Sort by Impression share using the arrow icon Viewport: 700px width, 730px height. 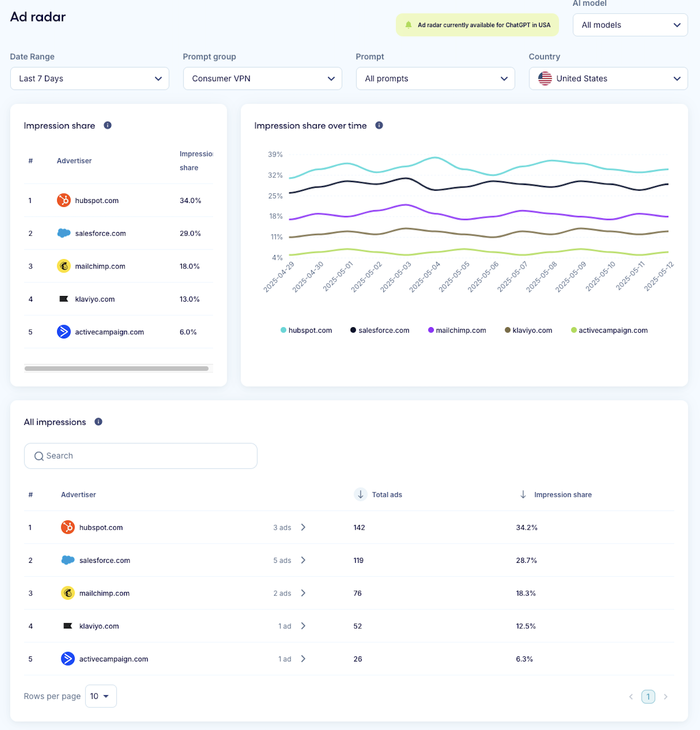(x=523, y=494)
